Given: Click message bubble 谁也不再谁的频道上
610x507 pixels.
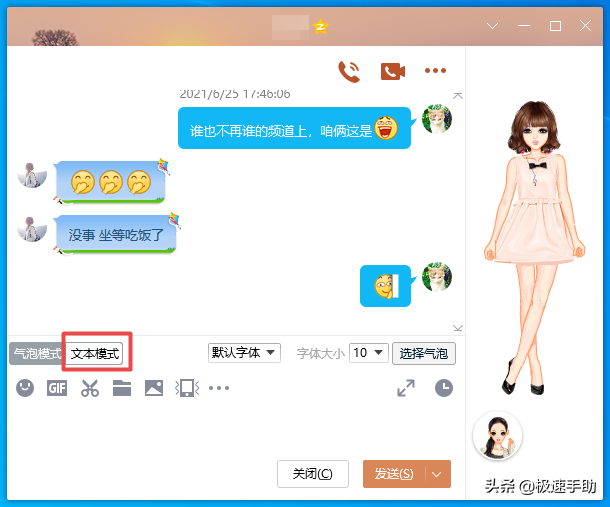Looking at the screenshot, I should 294,128.
